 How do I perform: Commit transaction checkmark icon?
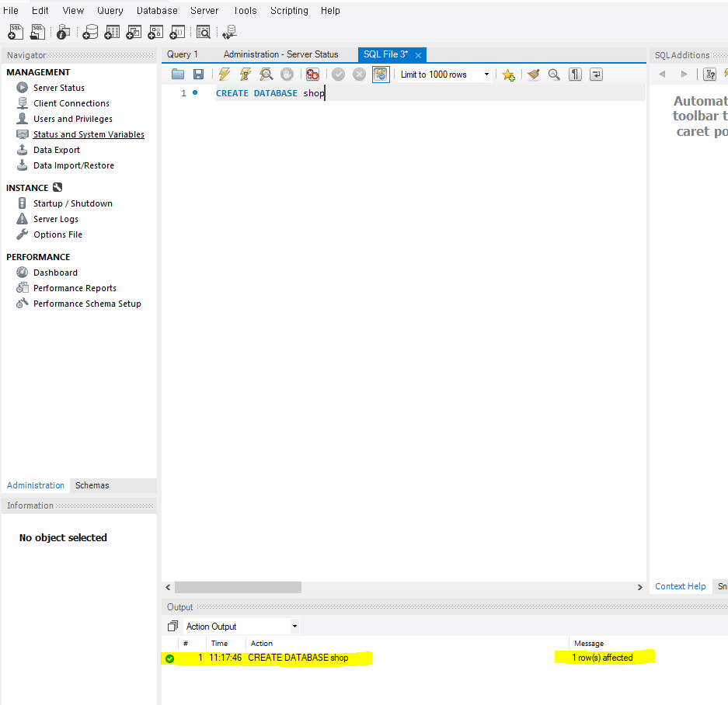pos(339,75)
